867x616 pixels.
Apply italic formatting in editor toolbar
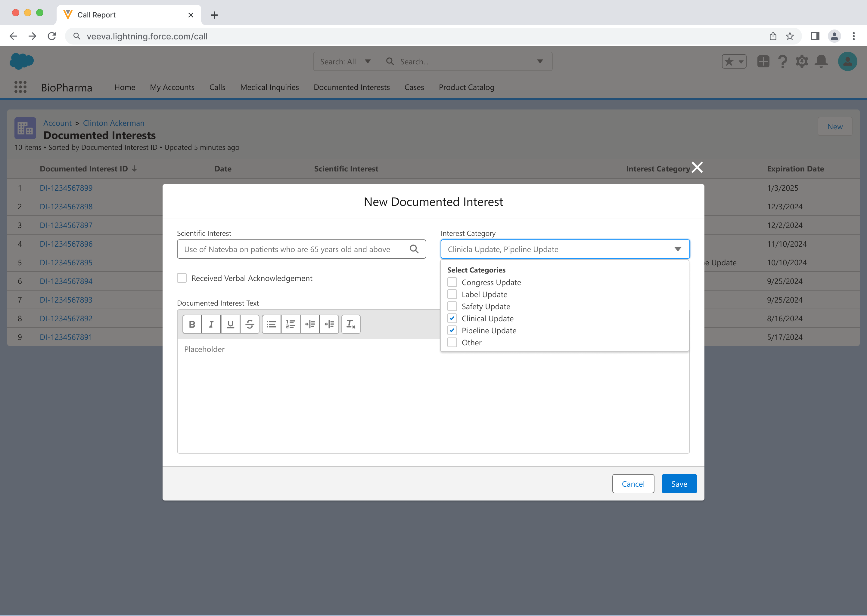pos(211,324)
